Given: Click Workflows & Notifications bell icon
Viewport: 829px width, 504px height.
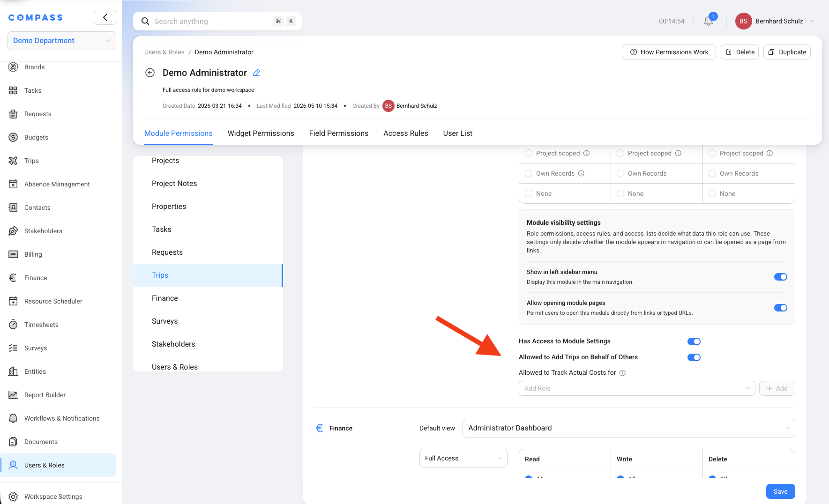Looking at the screenshot, I should (x=13, y=418).
